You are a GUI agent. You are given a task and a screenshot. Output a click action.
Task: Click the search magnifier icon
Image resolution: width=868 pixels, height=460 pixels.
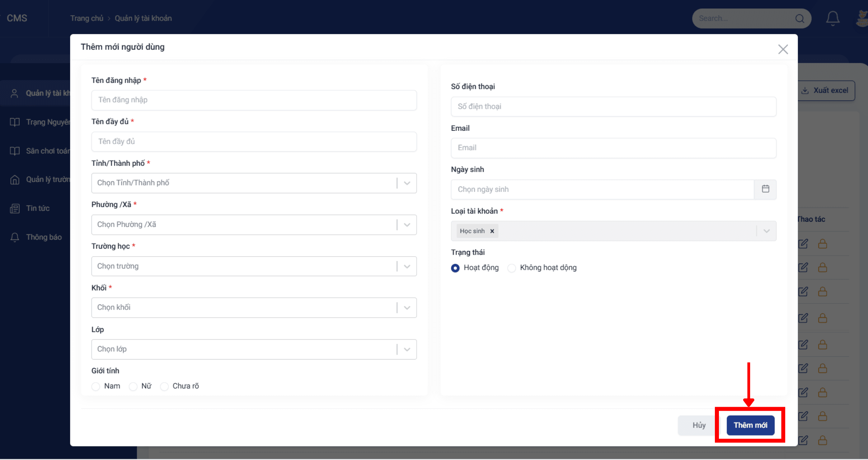(800, 18)
